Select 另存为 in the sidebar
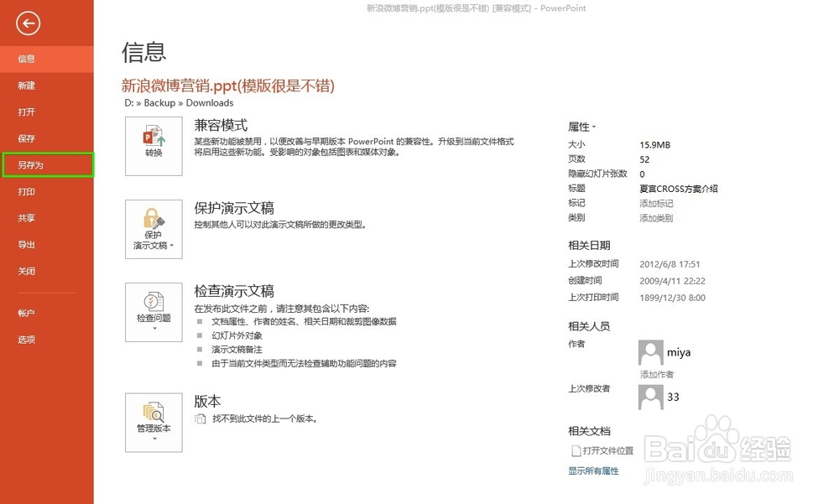 point(48,165)
